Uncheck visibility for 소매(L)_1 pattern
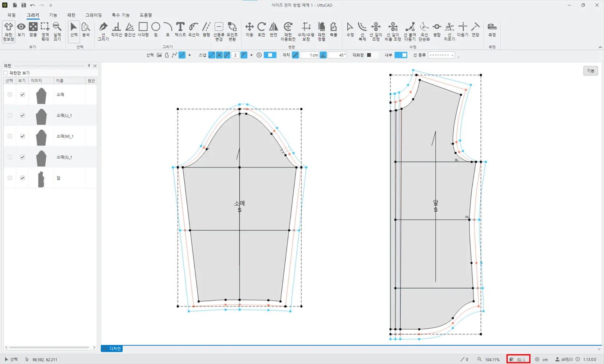Viewport: 604px width, 364px height. click(22, 115)
